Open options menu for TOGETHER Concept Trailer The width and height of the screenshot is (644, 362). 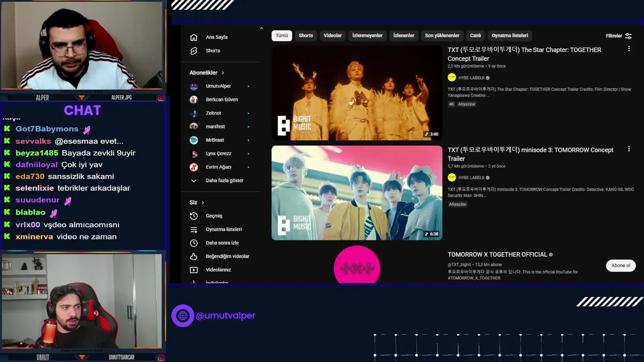[x=629, y=49]
